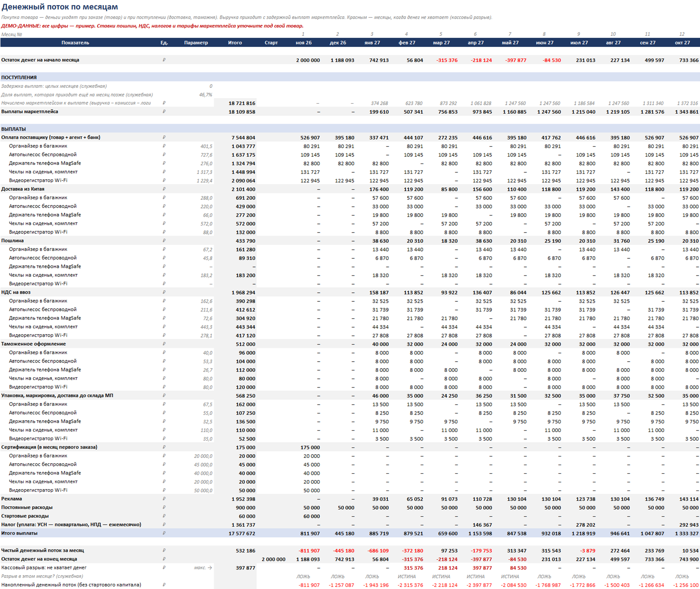Click 'Чистый денежный поток за месяц' label
The image size is (700, 589).
43,551
